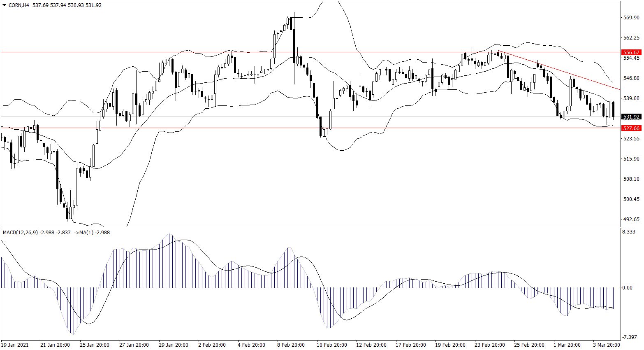Screen dimensions: 644x350
Task: Click the 19 Jan 2021 date label
Action: click(15, 345)
